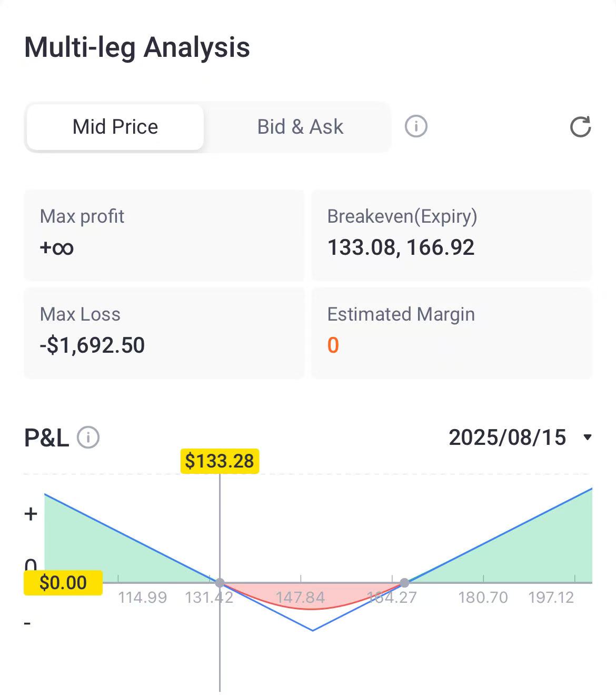Screen dimensions: 616x696
Task: Click the left breakeven dot on chart
Action: (x=220, y=583)
